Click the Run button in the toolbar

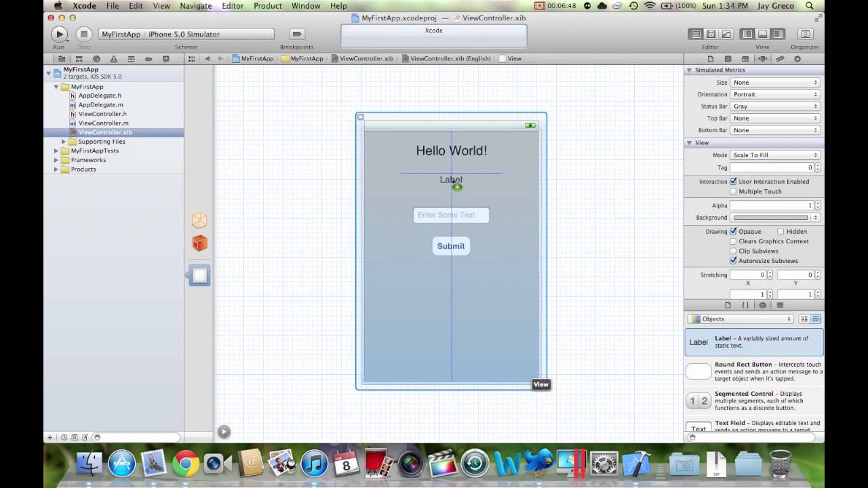(59, 34)
